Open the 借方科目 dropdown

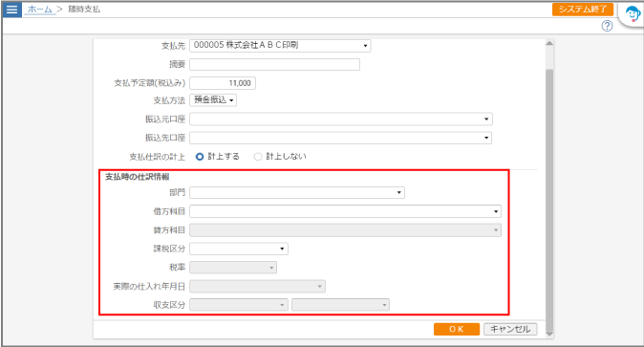click(x=346, y=211)
